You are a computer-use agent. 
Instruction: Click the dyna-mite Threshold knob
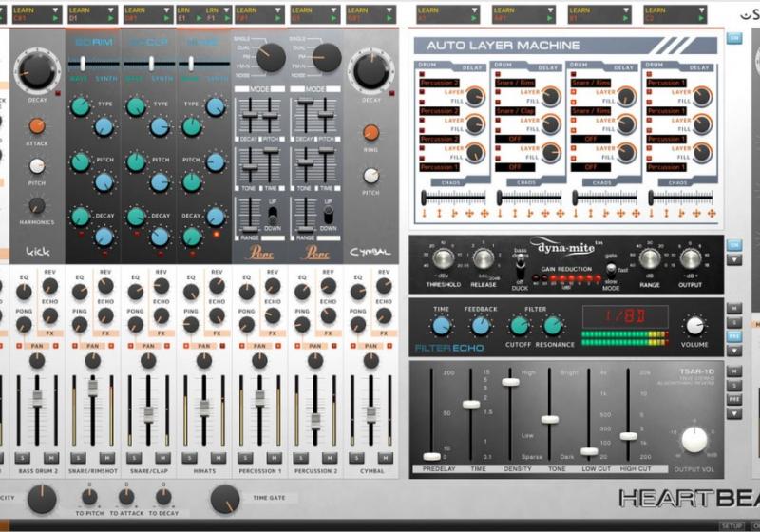pos(441,259)
